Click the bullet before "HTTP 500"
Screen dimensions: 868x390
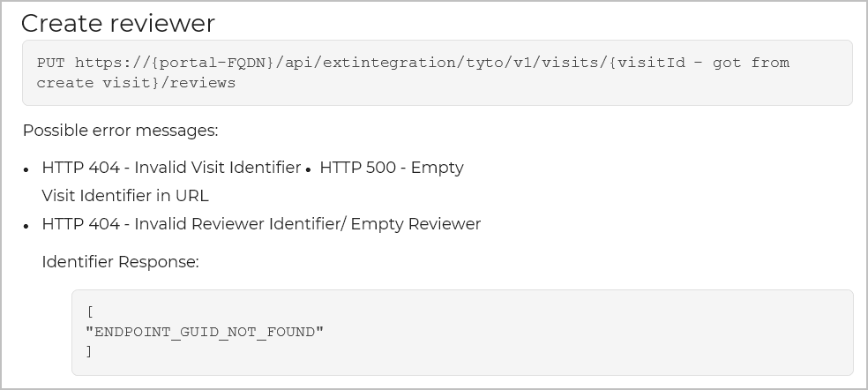point(308,169)
